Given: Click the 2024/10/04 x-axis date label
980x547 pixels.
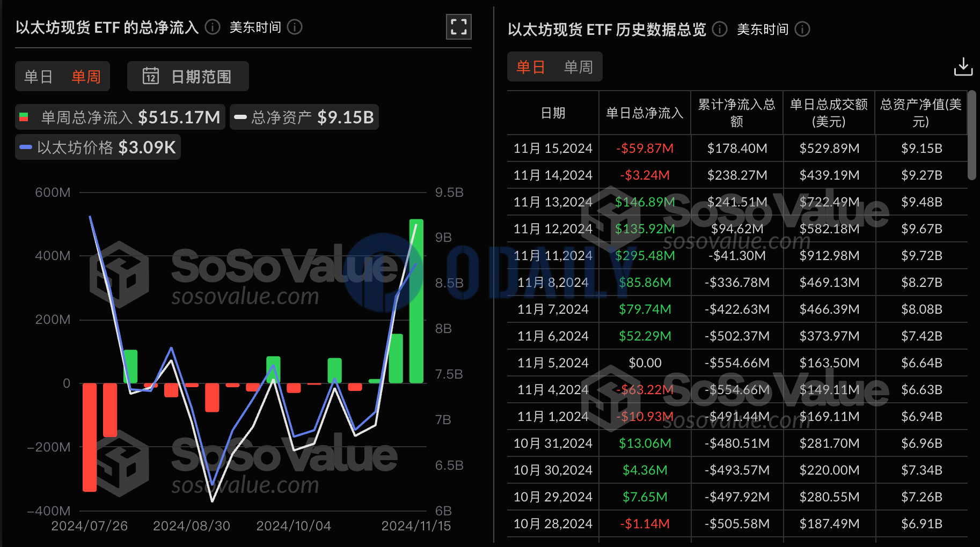Looking at the screenshot, I should (x=294, y=526).
